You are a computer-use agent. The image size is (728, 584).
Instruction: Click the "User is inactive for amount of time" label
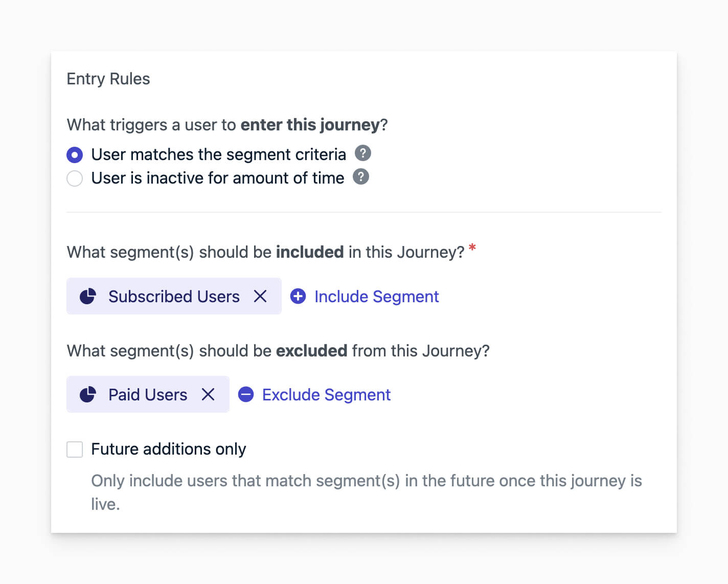click(217, 178)
